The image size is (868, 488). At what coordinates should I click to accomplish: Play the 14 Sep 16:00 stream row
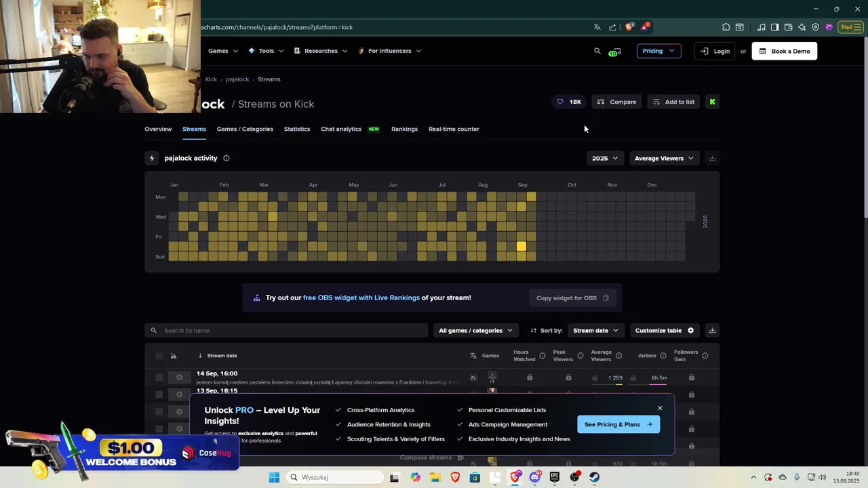pyautogui.click(x=179, y=378)
